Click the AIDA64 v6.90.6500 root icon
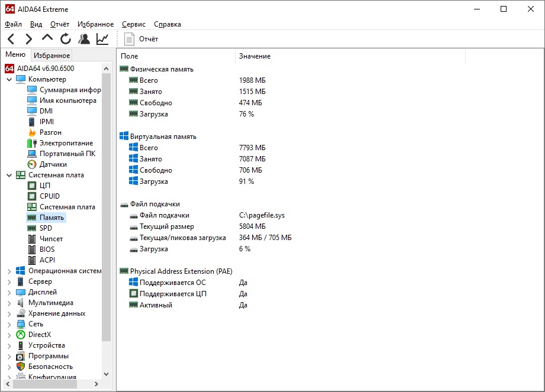 [9, 69]
